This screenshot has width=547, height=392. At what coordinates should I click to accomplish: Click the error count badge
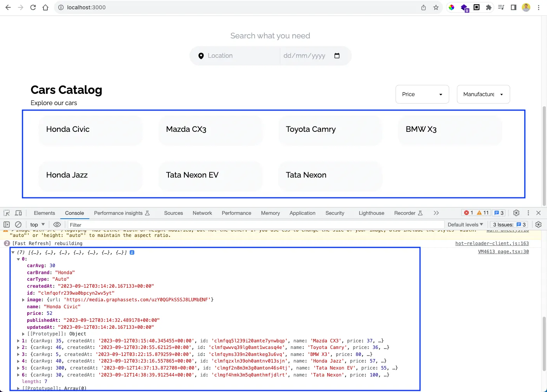(x=469, y=213)
